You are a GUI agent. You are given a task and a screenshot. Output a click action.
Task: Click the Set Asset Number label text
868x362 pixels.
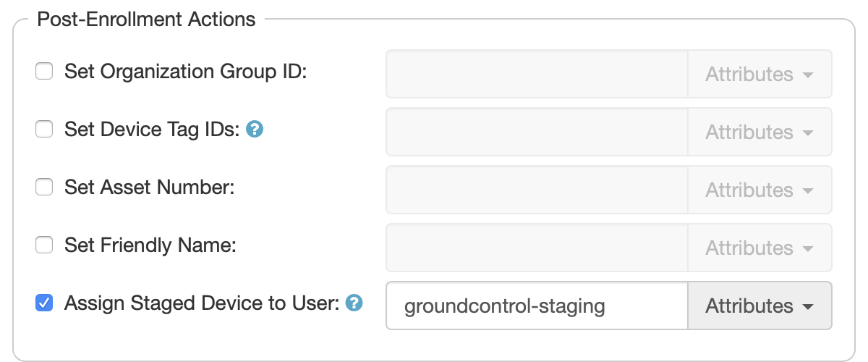click(x=150, y=188)
